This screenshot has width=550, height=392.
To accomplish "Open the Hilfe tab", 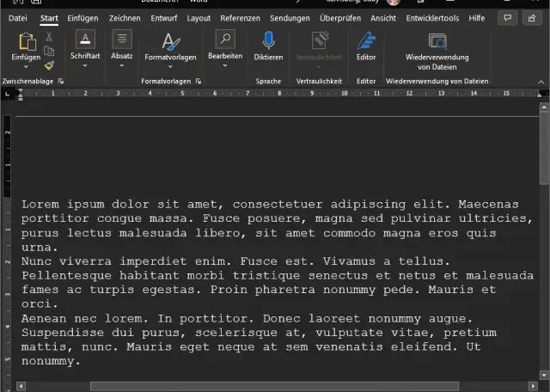I will [477, 18].
